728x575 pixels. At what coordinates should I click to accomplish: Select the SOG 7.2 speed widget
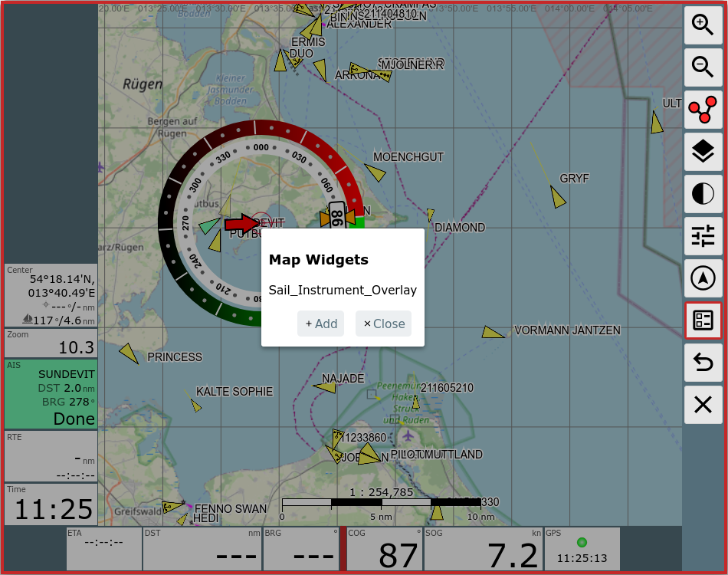483,549
